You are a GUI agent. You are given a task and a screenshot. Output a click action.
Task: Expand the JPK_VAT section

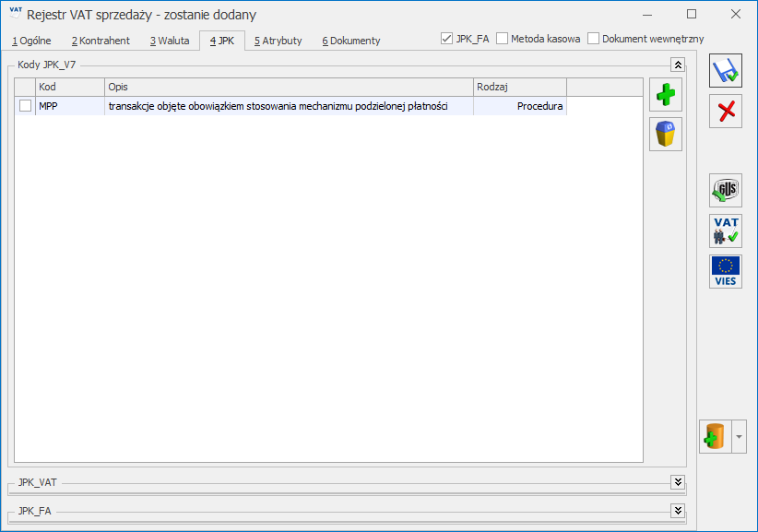[678, 482]
